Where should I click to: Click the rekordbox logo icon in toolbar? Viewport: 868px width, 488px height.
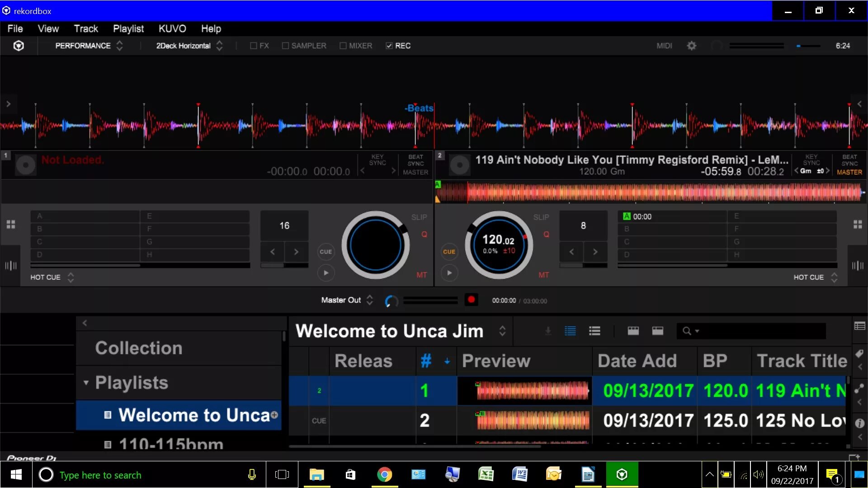tap(19, 46)
